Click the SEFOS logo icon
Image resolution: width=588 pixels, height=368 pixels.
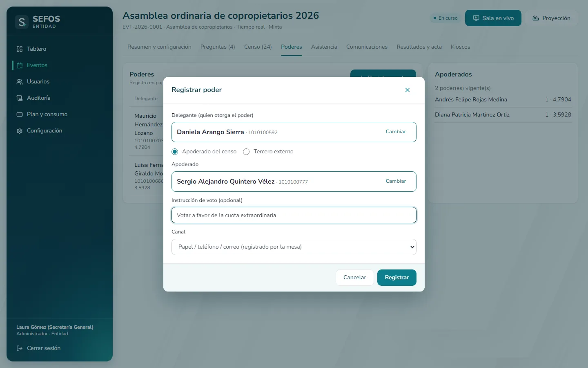point(22,22)
